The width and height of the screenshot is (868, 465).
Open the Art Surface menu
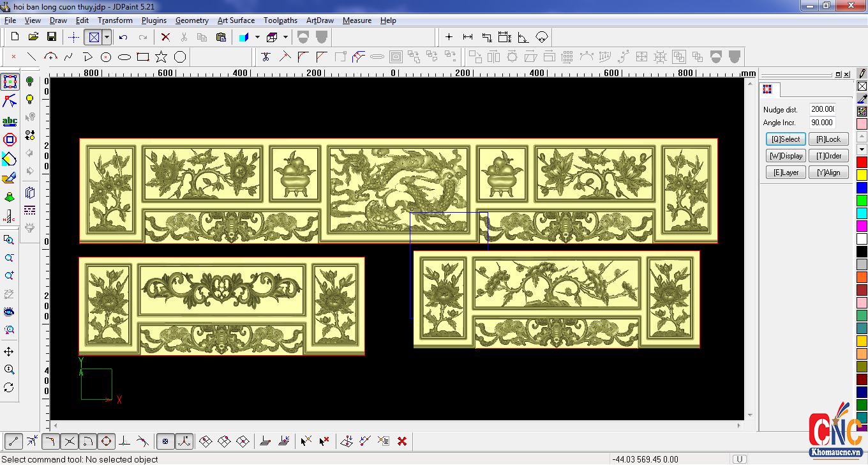(236, 20)
